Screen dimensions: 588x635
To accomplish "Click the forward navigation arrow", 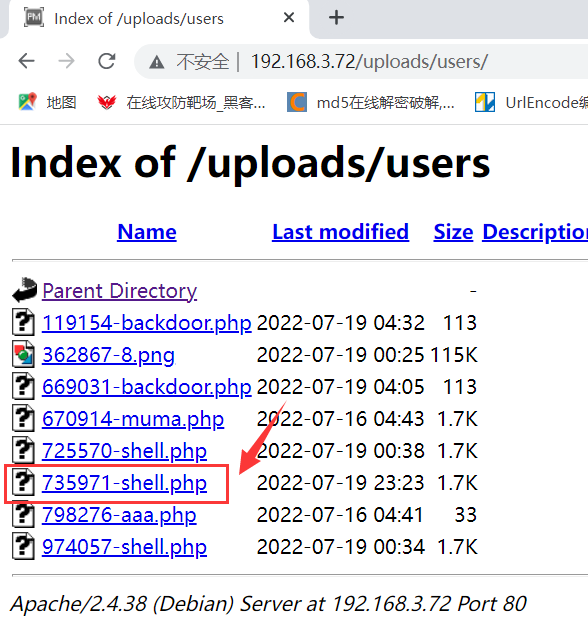I will [67, 62].
